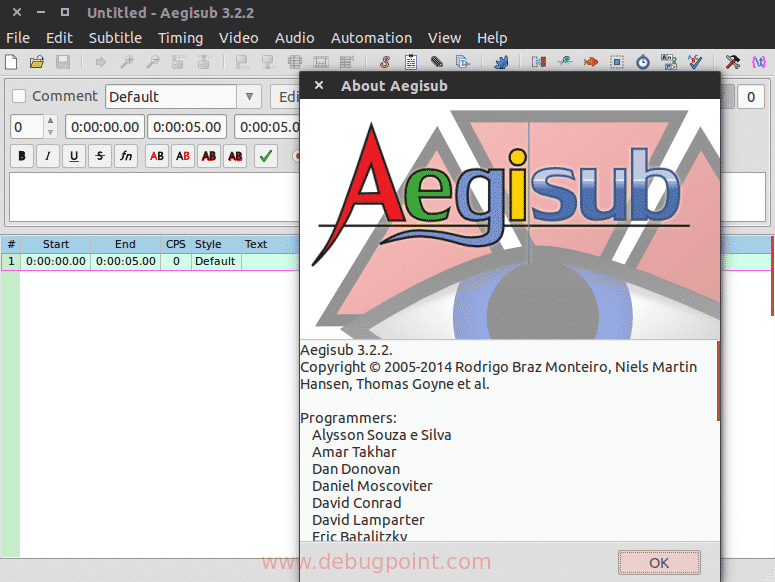Image resolution: width=775 pixels, height=582 pixels.
Task: Open the Spell Checker icon
Action: tap(694, 62)
